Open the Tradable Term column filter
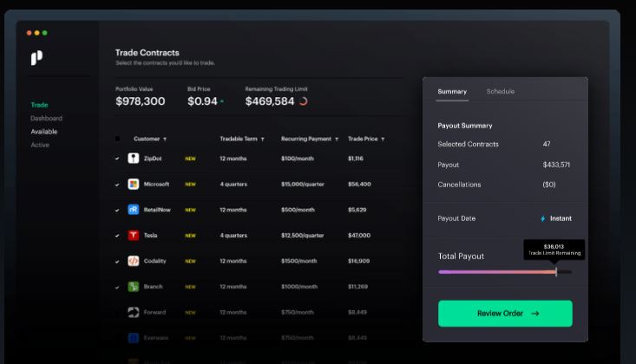Image resolution: width=636 pixels, height=364 pixels. tap(263, 140)
